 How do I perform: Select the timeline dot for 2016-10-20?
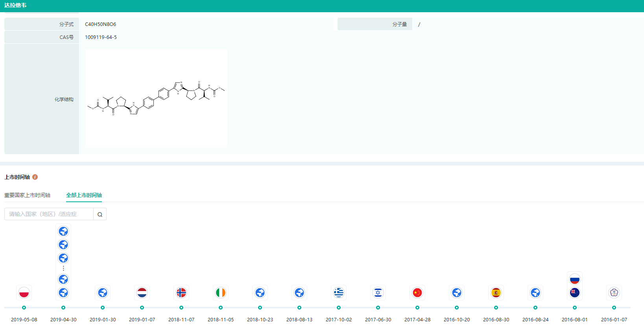(x=457, y=308)
